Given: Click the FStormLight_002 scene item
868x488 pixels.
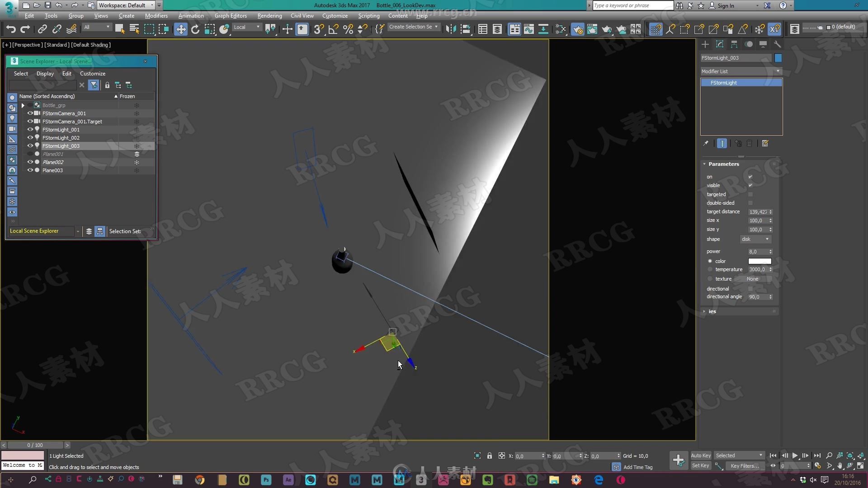Looking at the screenshot, I should click(x=60, y=138).
